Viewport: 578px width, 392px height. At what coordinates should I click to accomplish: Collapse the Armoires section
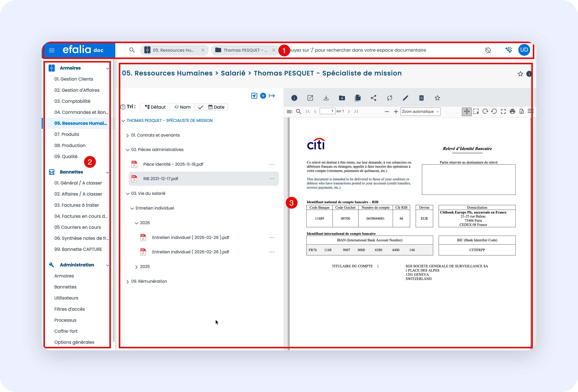pyautogui.click(x=108, y=69)
